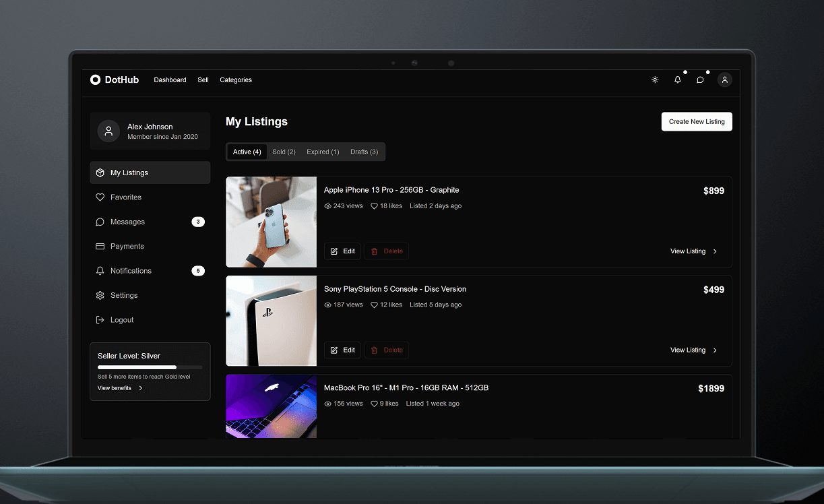Click the Settings gear icon

point(100,295)
